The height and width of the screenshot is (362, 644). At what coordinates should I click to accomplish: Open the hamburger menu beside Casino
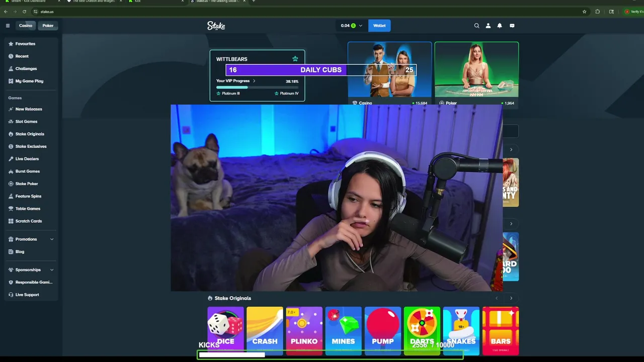(8, 26)
